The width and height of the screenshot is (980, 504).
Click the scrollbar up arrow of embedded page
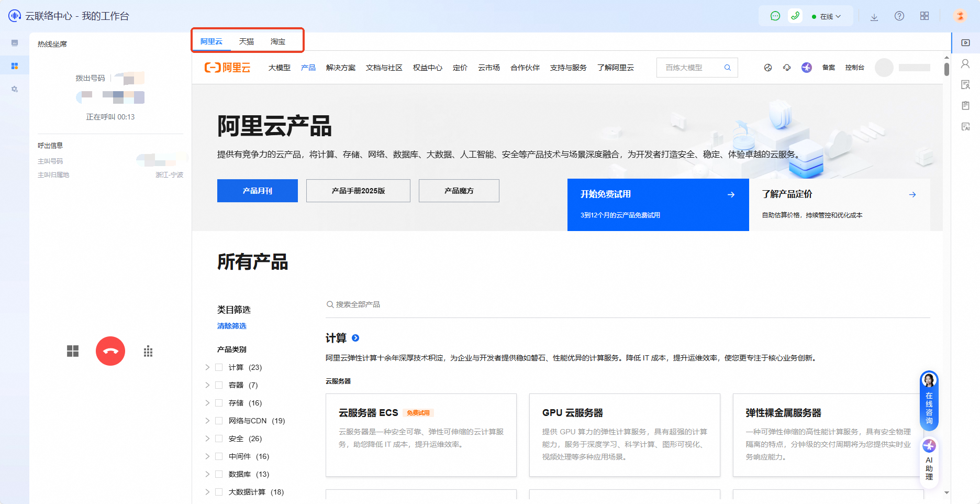tap(946, 57)
